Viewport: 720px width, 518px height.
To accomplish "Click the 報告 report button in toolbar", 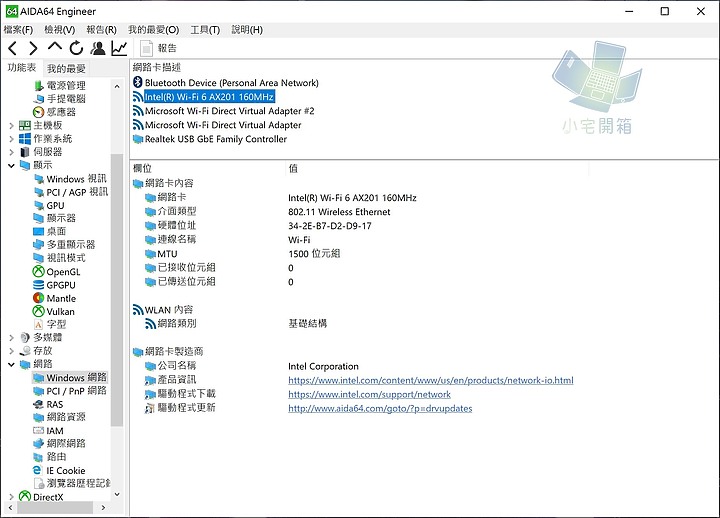I will click(x=158, y=48).
